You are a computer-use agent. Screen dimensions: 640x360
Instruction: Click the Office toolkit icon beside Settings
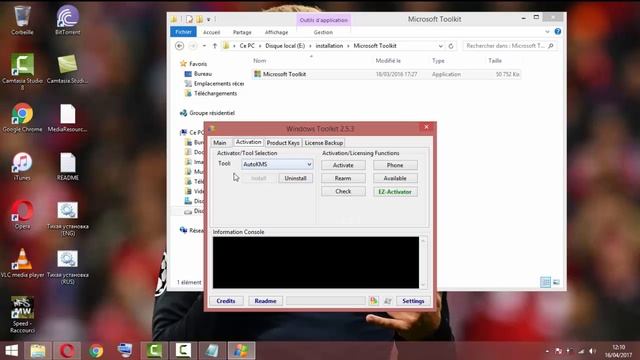click(373, 301)
